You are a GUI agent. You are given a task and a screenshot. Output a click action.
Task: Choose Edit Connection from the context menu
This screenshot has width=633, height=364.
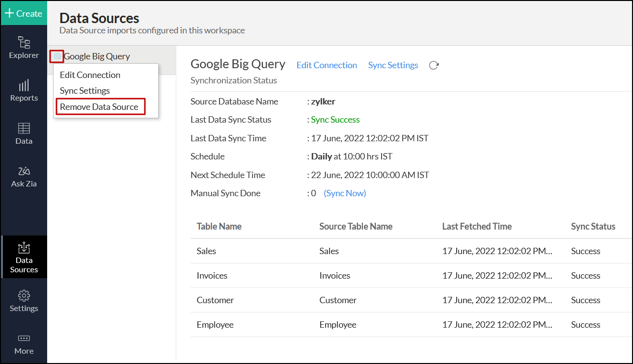click(90, 75)
